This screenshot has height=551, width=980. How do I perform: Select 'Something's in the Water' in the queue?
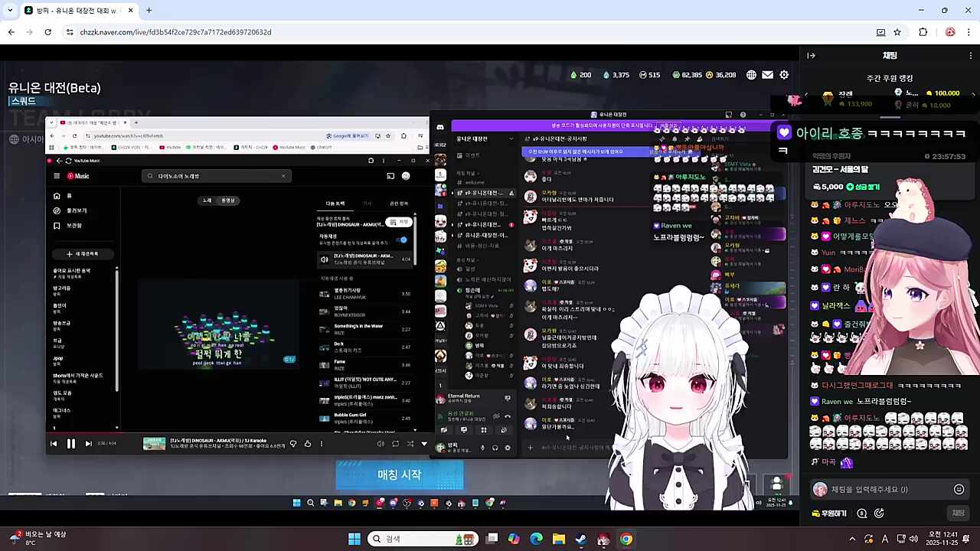point(366,328)
